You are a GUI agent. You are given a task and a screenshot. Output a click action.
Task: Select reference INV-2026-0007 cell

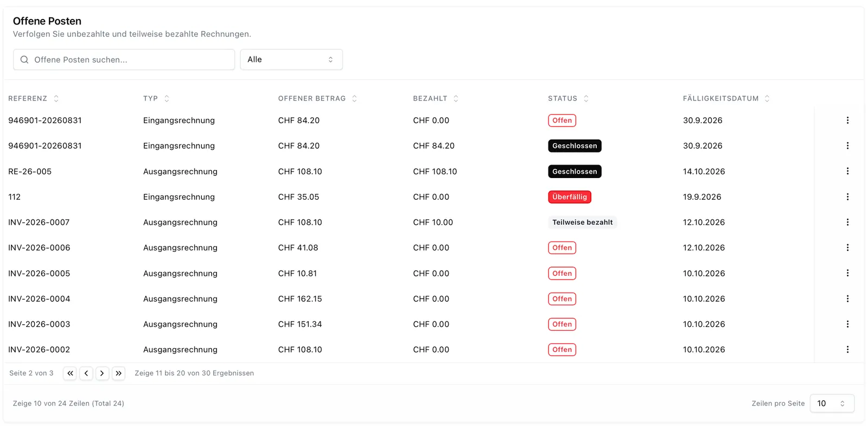(39, 222)
